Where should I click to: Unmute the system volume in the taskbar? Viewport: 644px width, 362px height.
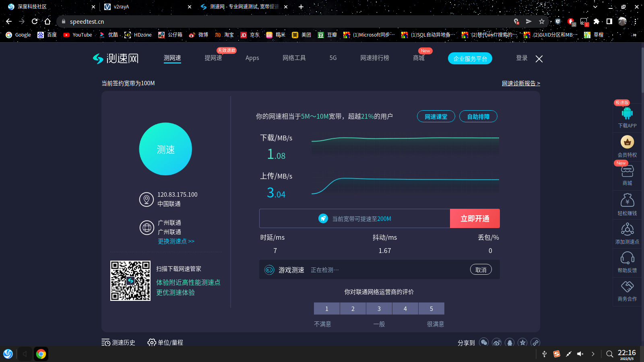click(580, 354)
